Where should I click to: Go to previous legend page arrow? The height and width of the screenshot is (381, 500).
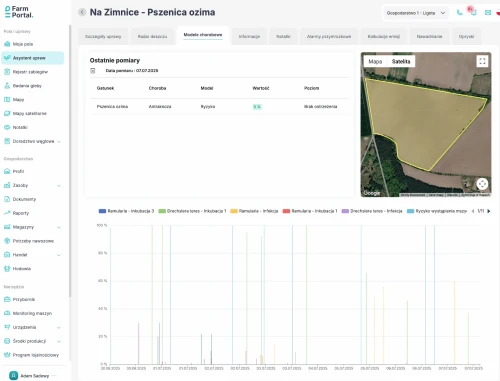click(473, 211)
